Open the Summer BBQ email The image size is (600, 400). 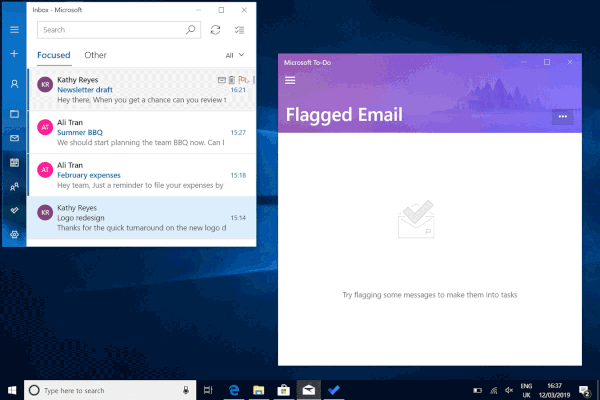coord(142,132)
